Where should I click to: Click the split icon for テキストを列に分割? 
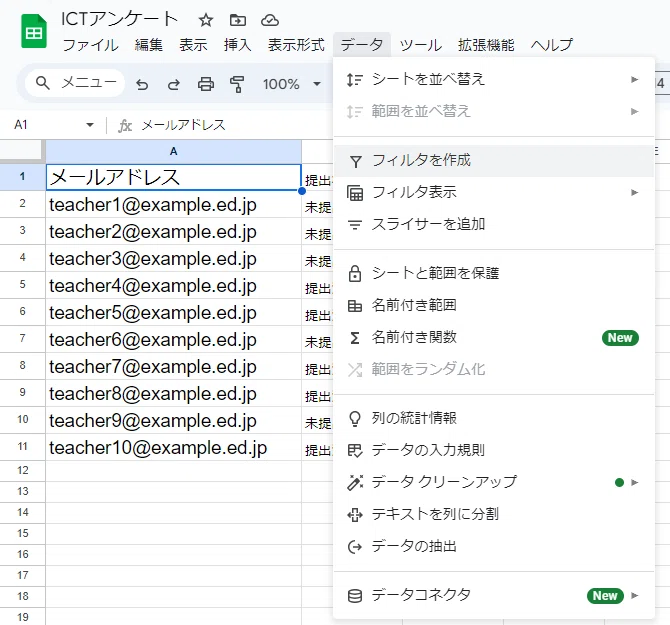(x=355, y=515)
